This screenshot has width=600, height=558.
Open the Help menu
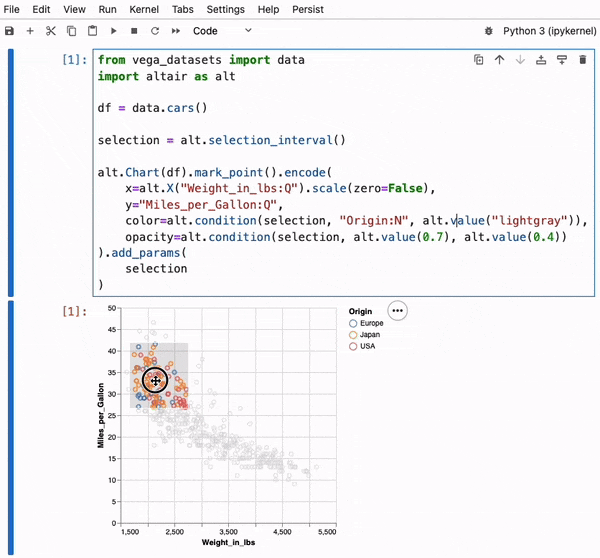268,9
